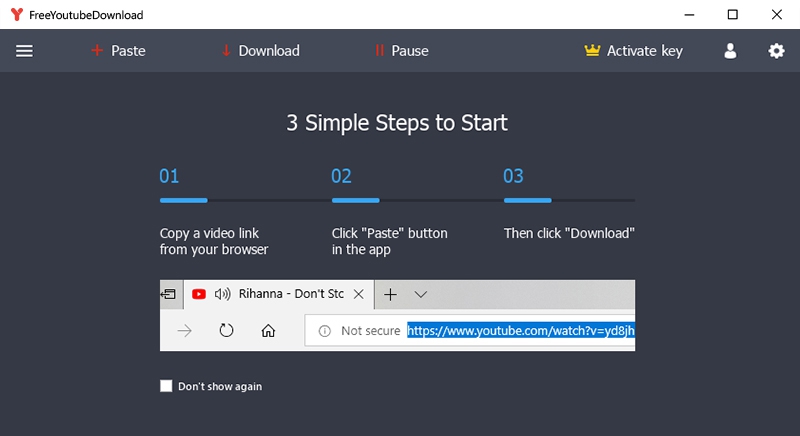Click "Copy a video link from your browser" text
The height and width of the screenshot is (436, 800).
click(214, 241)
